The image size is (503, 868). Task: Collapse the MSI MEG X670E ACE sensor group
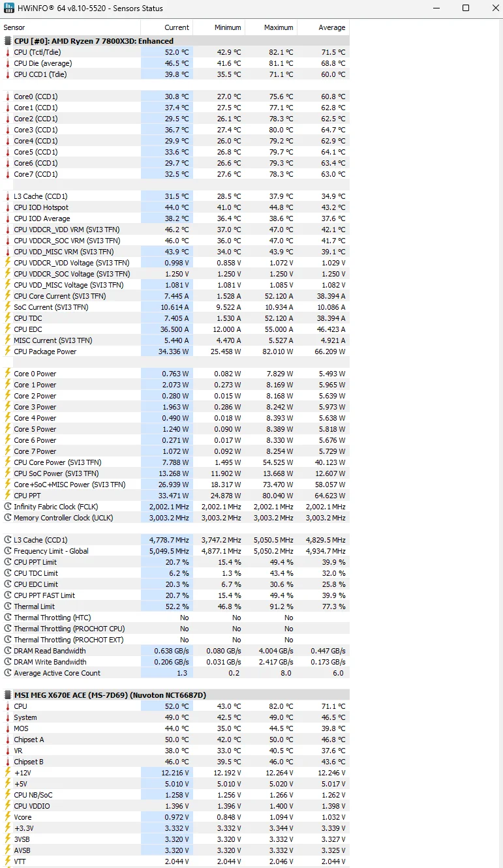tap(8, 695)
